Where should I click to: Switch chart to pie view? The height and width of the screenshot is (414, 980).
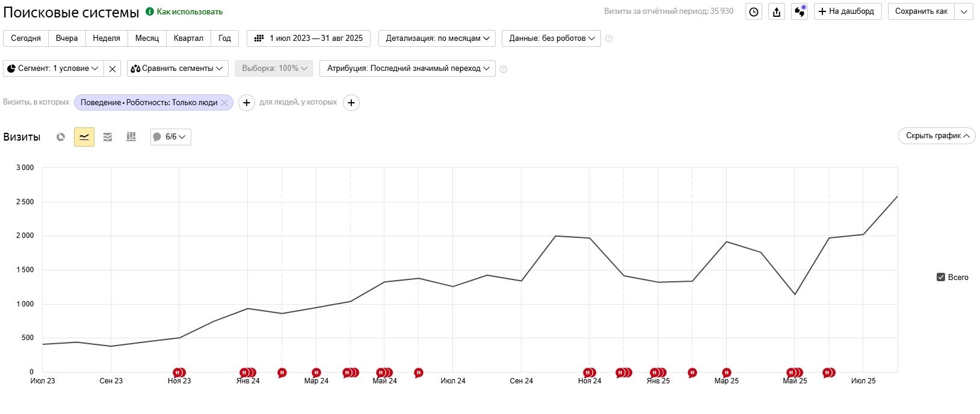tap(61, 137)
